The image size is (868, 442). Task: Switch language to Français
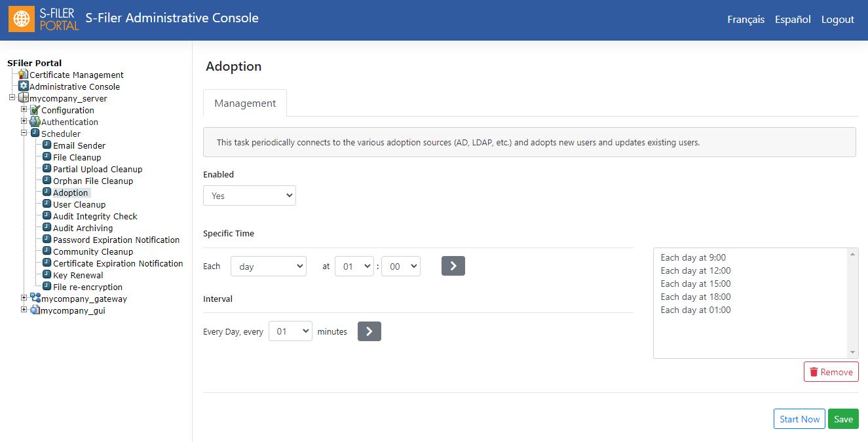pyautogui.click(x=745, y=20)
